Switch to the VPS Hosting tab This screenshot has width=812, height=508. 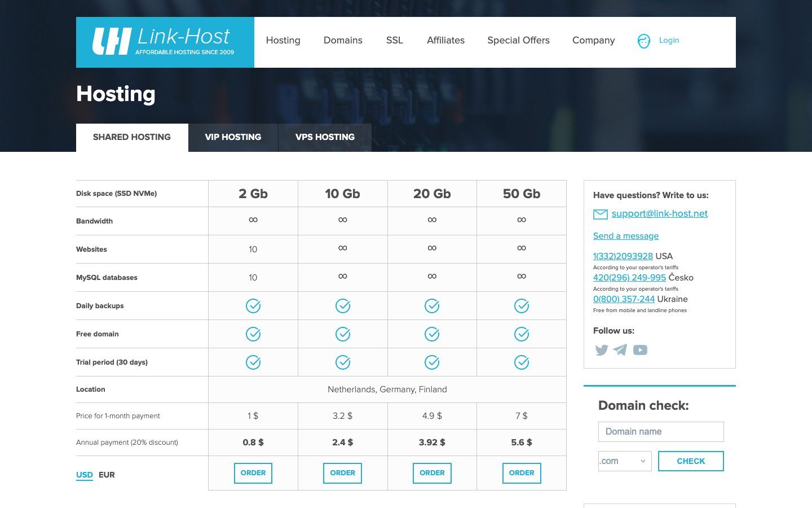point(325,137)
